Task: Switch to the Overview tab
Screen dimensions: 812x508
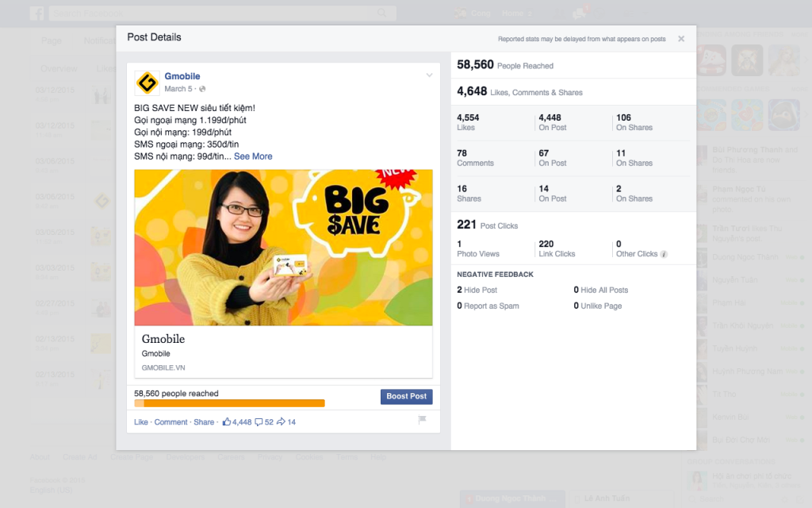Action: point(59,68)
